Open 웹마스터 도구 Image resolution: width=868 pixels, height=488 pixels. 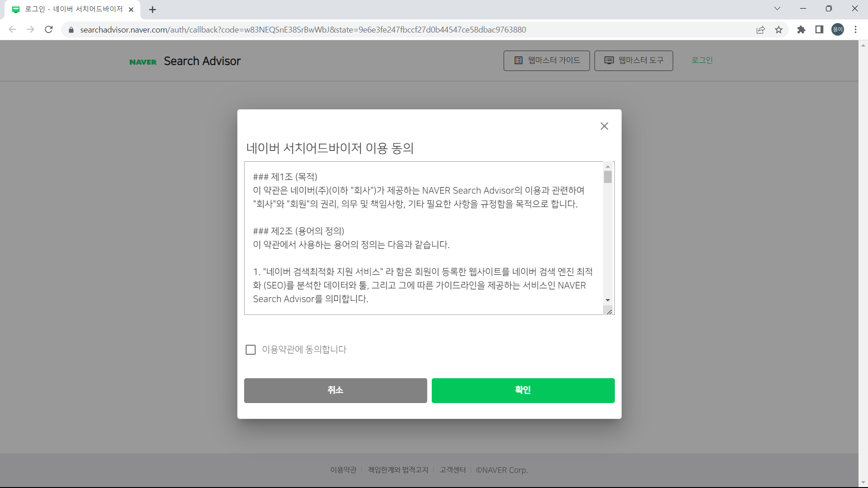[633, 61]
